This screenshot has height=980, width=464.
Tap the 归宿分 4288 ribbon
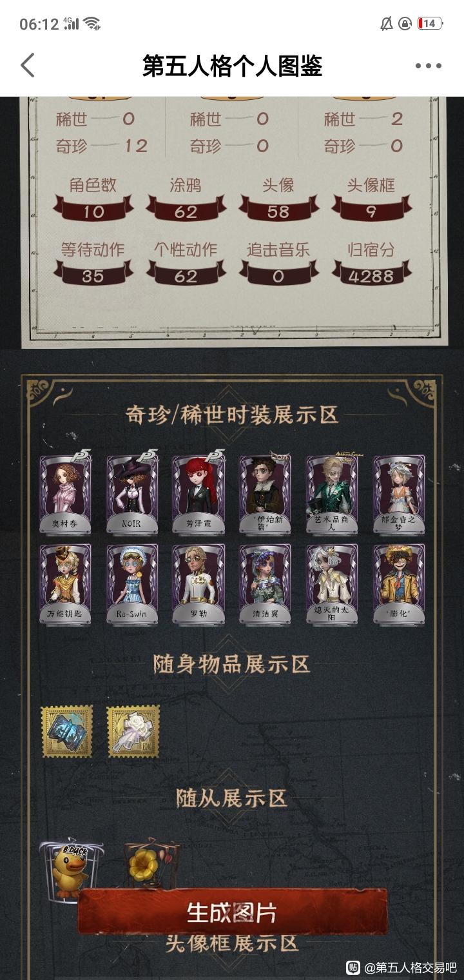click(371, 276)
